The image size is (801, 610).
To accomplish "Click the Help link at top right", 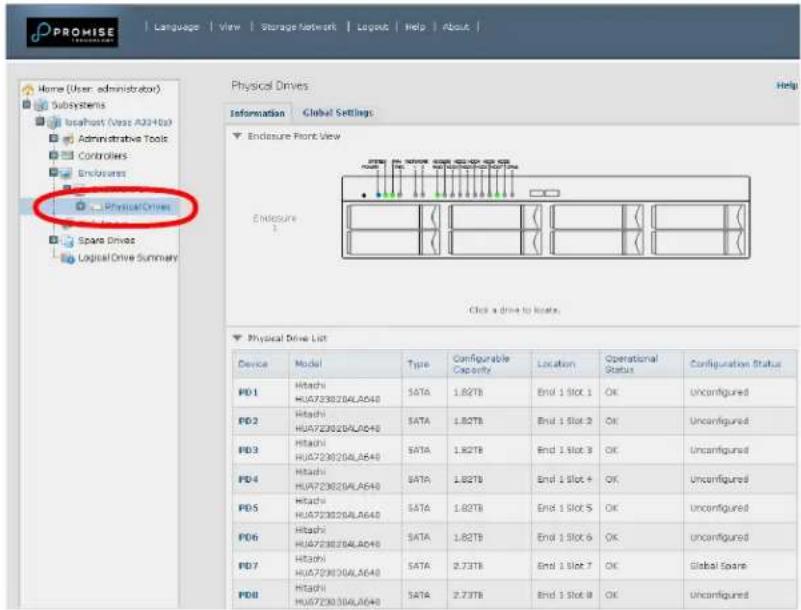I will [x=787, y=85].
